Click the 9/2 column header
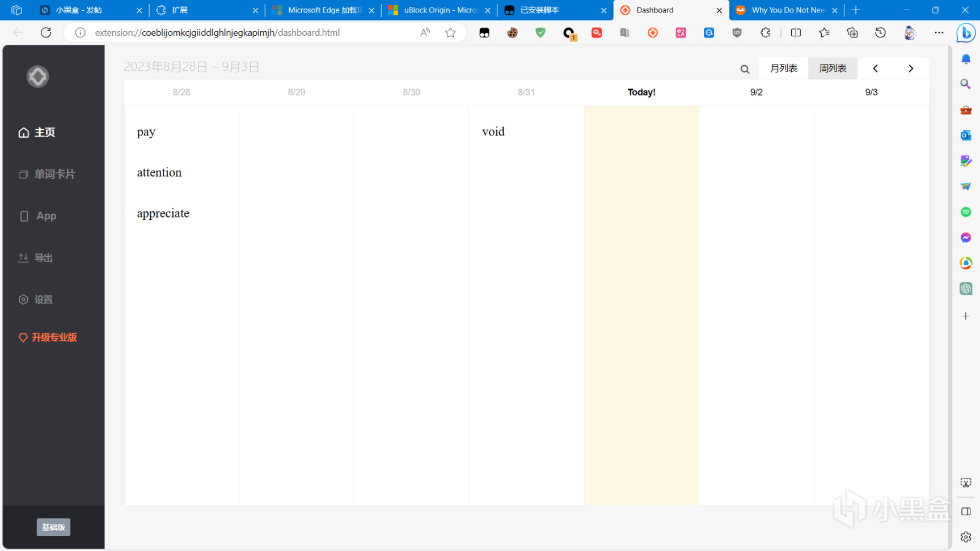This screenshot has height=551, width=980. point(757,92)
